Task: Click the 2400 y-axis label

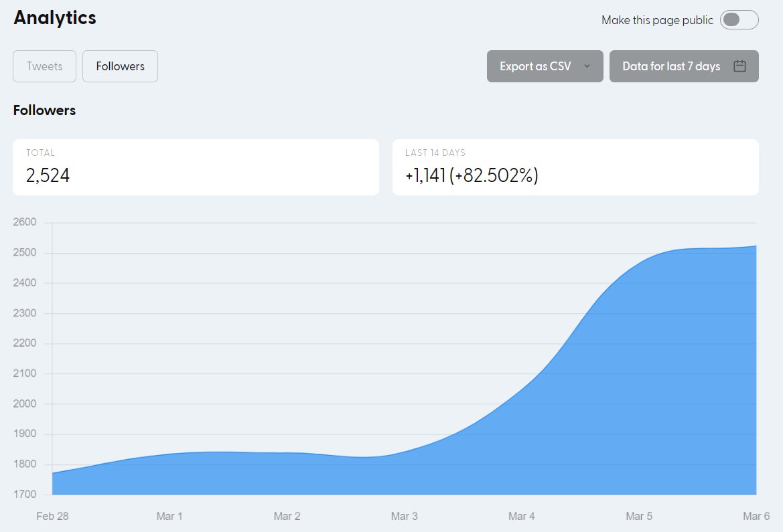Action: click(25, 282)
